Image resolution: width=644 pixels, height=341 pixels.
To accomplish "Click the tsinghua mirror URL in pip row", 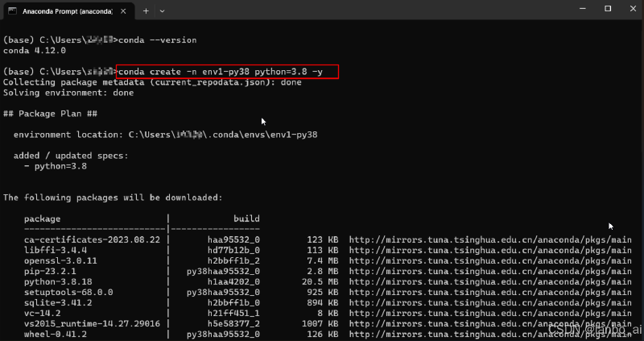I will point(490,272).
